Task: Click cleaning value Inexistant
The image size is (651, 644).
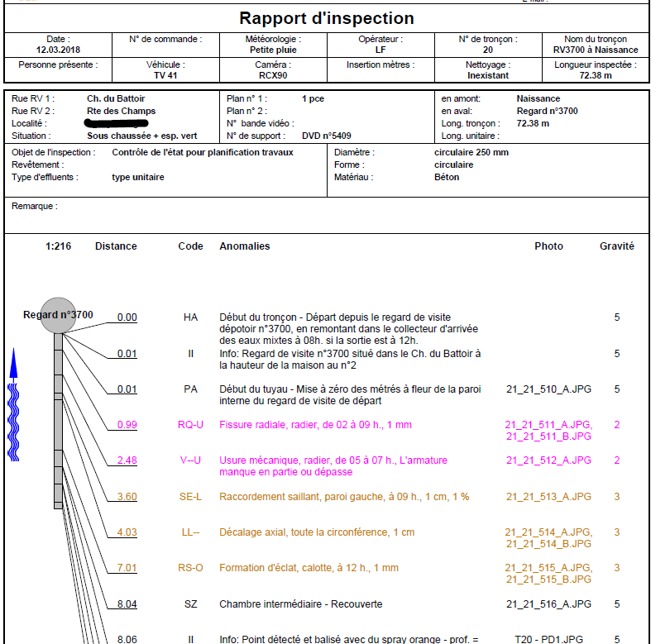Action: (488, 75)
